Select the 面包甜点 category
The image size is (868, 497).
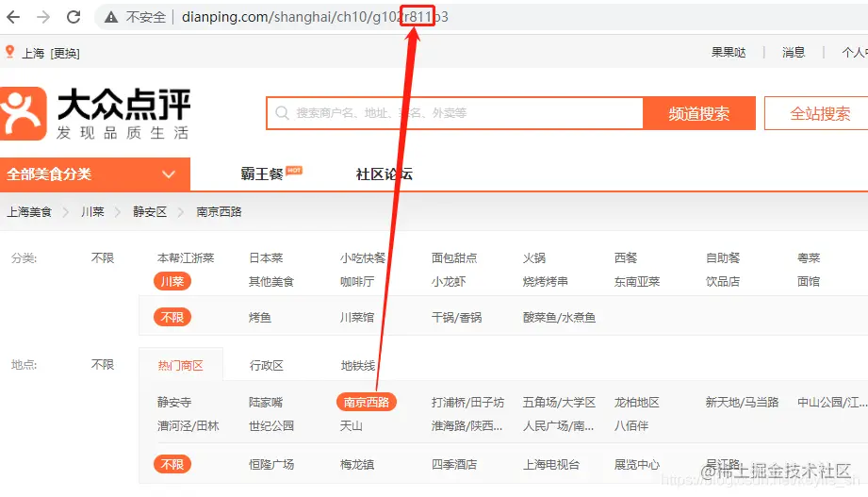pyautogui.click(x=454, y=257)
